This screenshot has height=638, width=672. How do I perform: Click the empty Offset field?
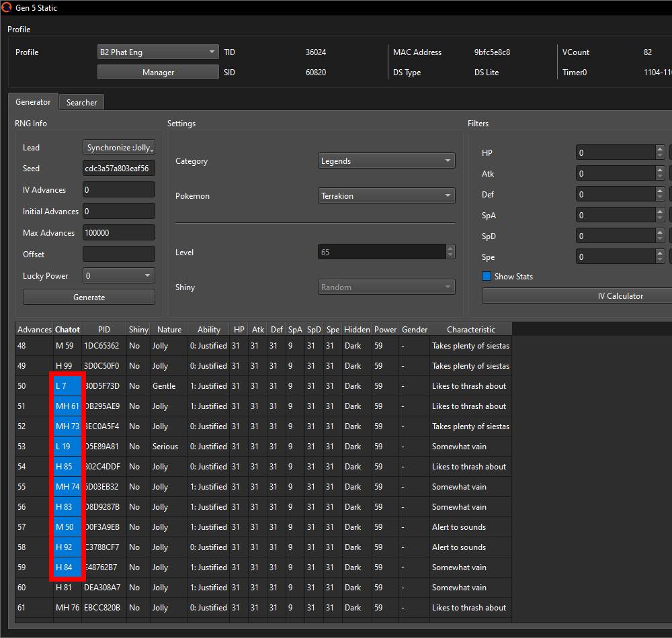[x=119, y=255]
